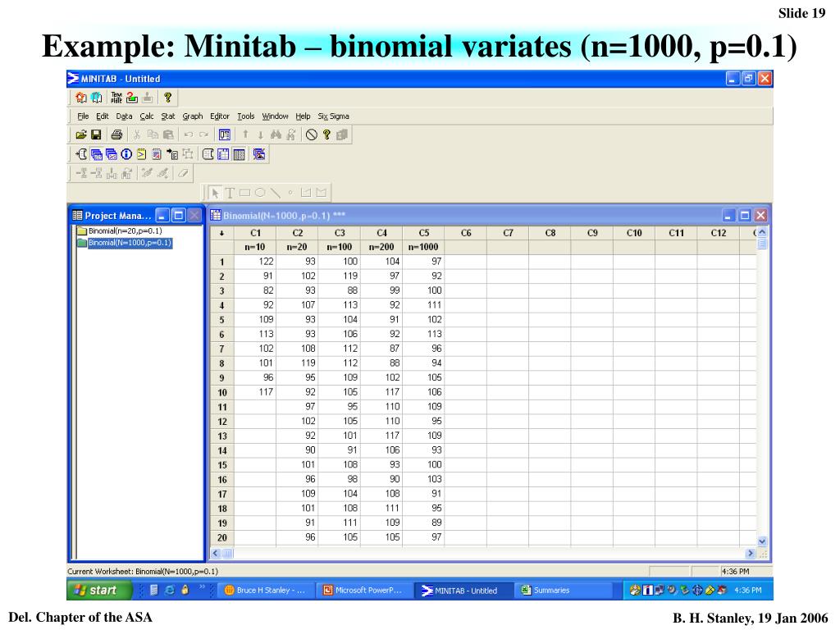The image size is (840, 630).
Task: Select row 10 header in worksheet
Action: point(221,392)
